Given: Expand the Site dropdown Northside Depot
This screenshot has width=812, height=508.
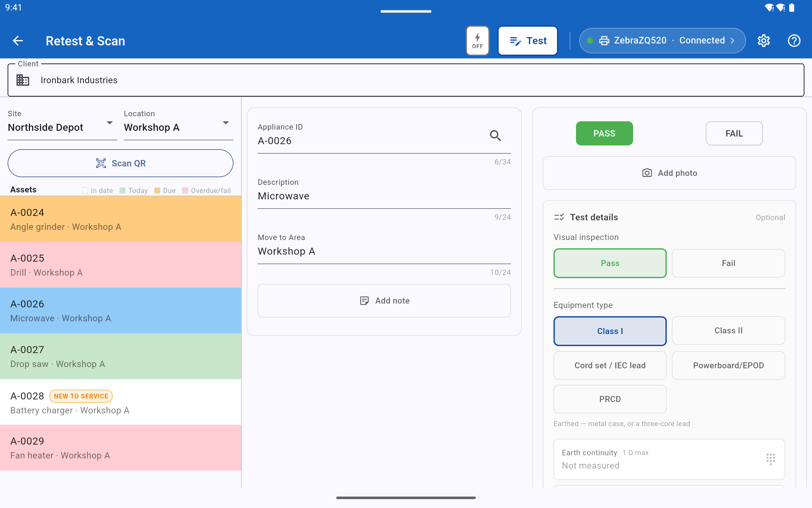Looking at the screenshot, I should point(62,124).
